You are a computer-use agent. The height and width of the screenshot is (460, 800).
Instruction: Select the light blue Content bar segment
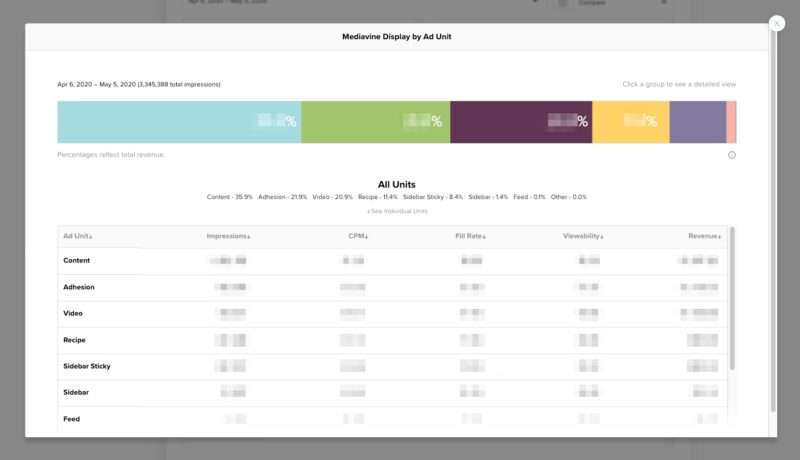(179, 122)
